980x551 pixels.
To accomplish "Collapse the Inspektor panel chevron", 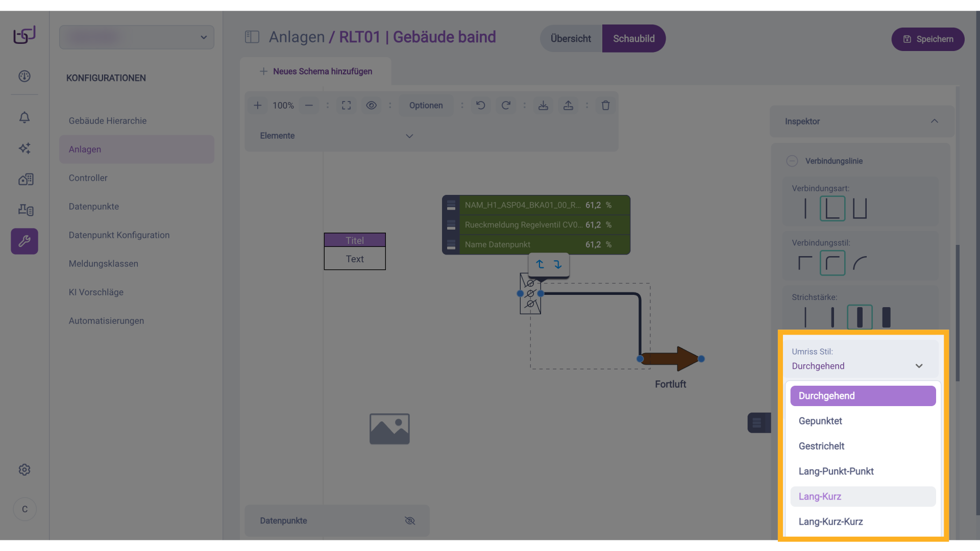I will [934, 121].
